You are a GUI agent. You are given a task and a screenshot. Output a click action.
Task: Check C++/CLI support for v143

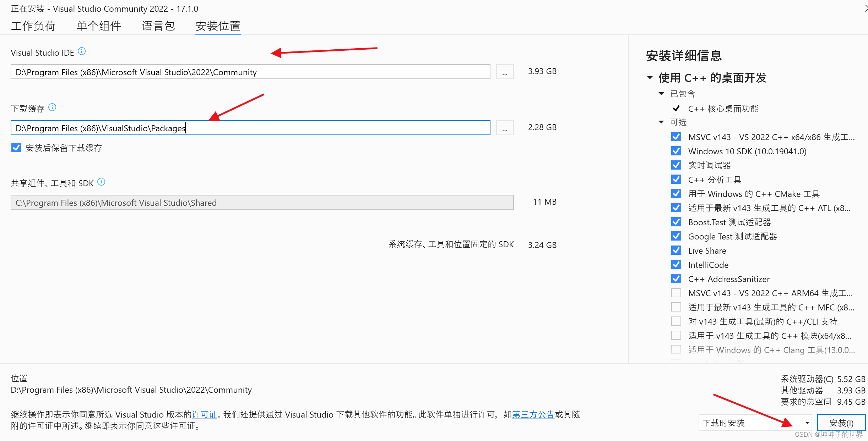coord(676,321)
